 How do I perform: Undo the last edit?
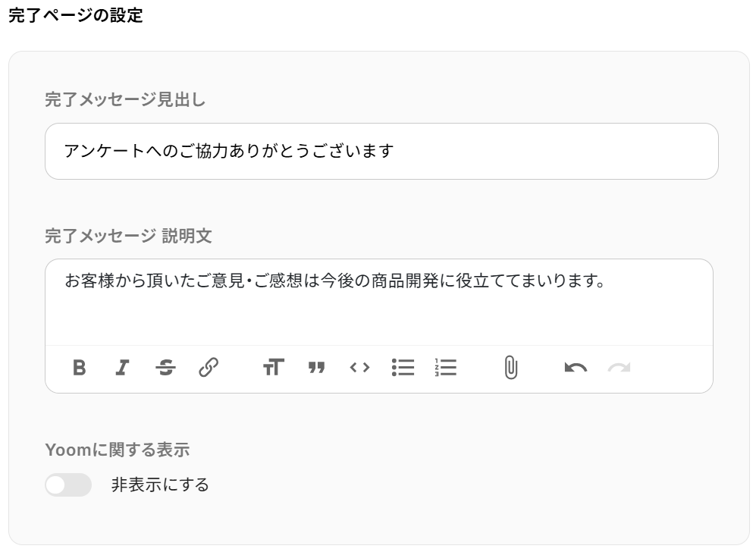click(x=576, y=368)
